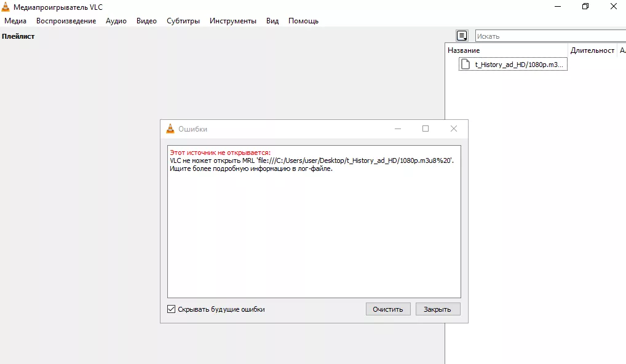Select the t_History_ad_HD/1080p.m3... playlist item
The image size is (626, 364).
[513, 65]
